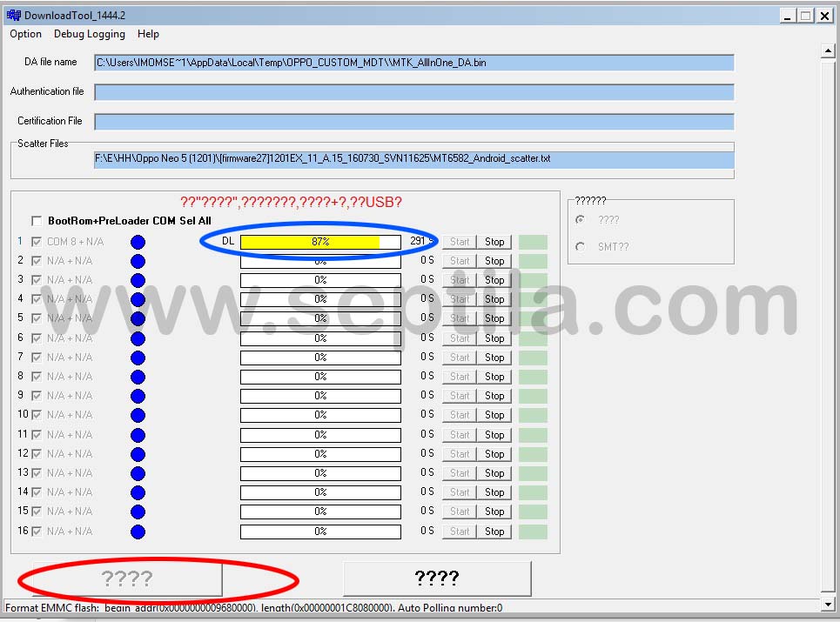This screenshot has height=622, width=840.
Task: Click the blue status circle on row 16
Action: coord(138,531)
